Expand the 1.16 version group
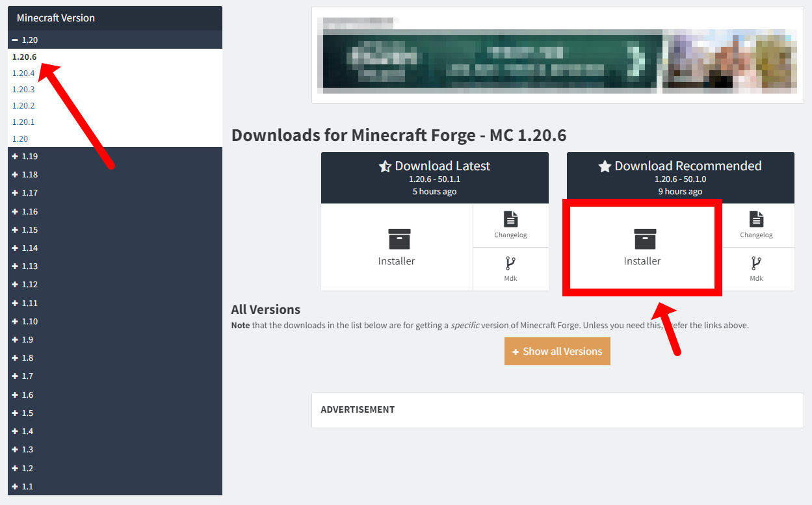 16,212
